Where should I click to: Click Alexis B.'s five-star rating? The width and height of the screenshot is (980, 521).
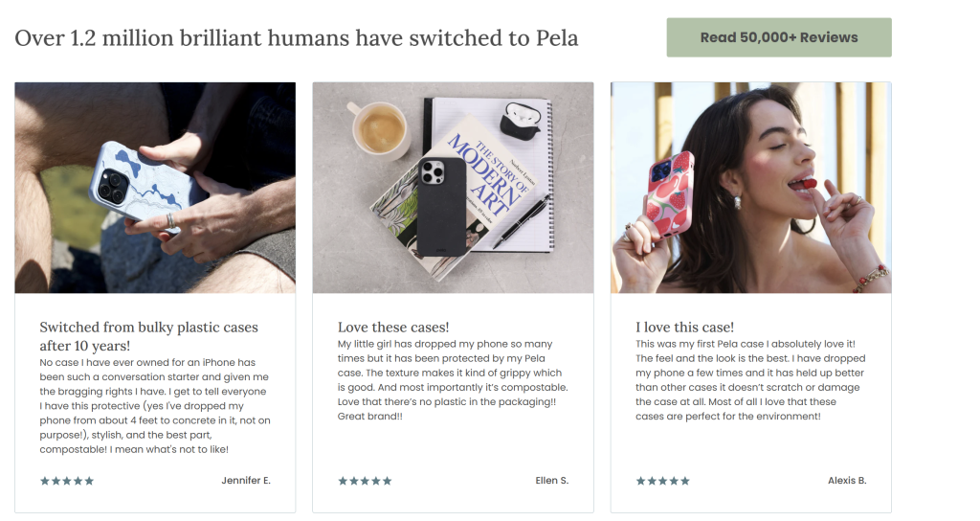tap(662, 481)
